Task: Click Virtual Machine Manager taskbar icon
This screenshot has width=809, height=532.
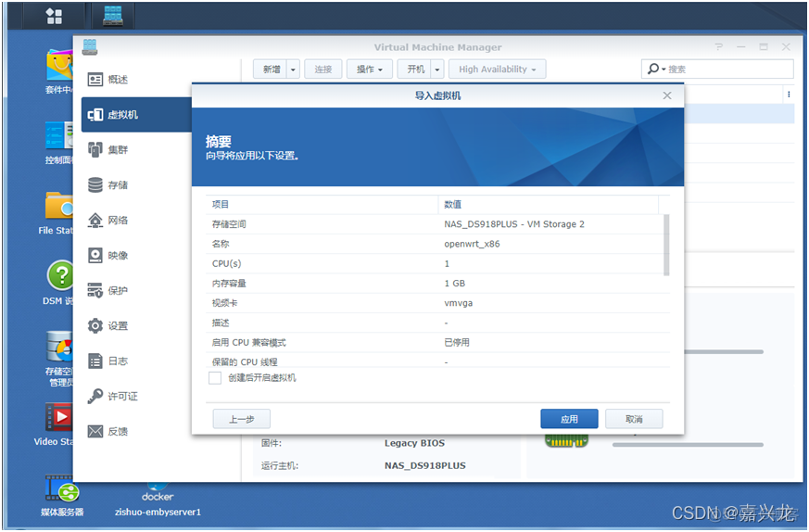Action: pos(113,16)
